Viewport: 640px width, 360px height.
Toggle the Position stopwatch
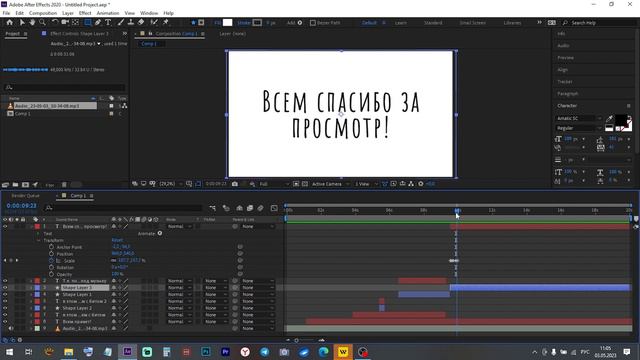coord(51,254)
